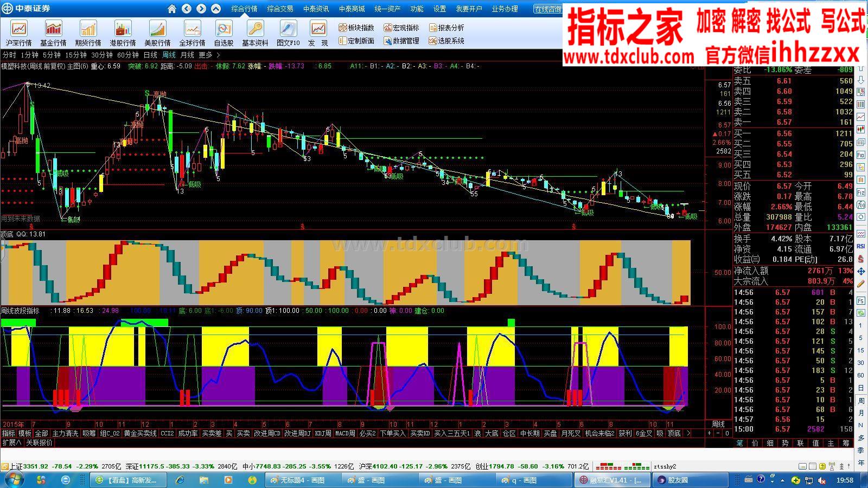Click the pencil draw sidebar icon
868x488 pixels.
click(861, 284)
